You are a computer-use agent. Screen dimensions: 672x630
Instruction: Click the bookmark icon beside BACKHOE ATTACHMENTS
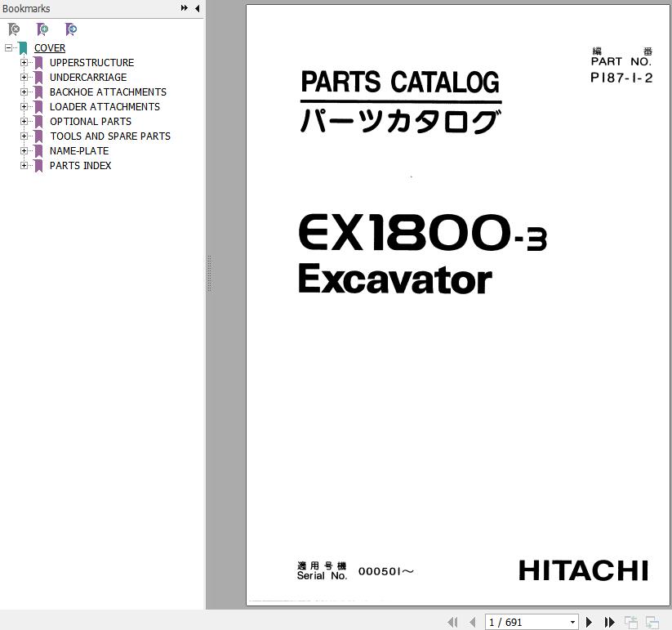pos(38,92)
